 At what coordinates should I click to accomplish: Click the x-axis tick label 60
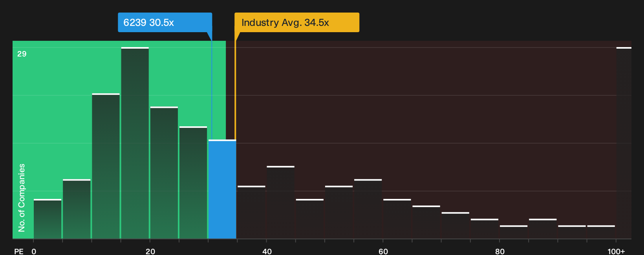click(383, 251)
